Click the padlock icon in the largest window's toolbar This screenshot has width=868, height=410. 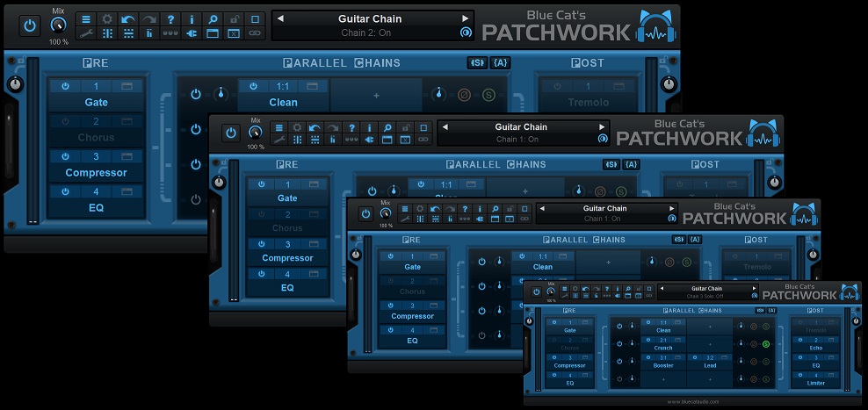click(234, 18)
